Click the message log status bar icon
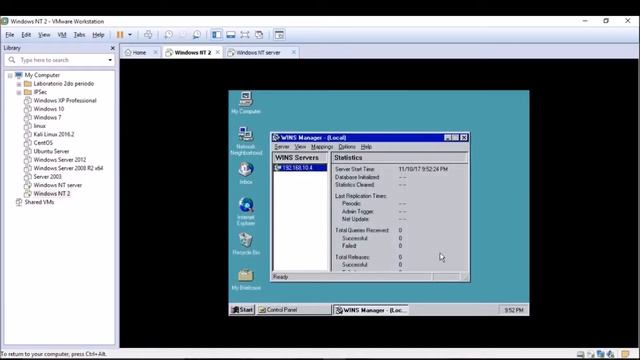 coord(626,354)
